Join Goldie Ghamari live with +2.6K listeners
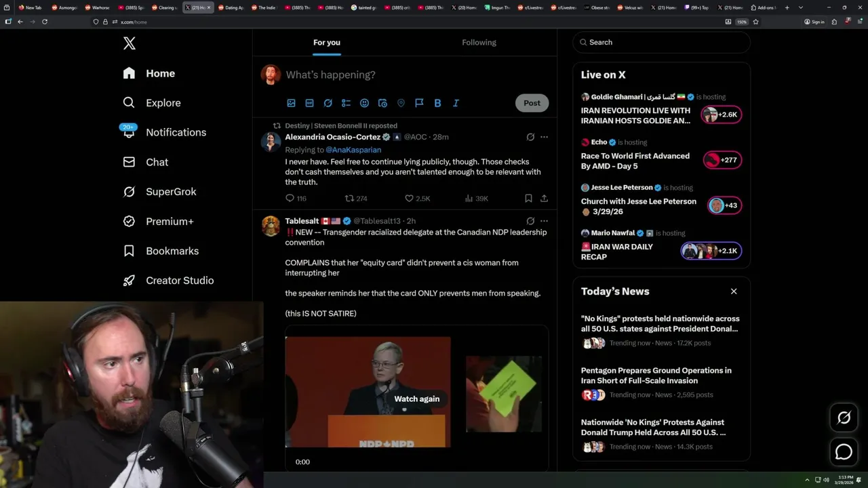 point(722,115)
